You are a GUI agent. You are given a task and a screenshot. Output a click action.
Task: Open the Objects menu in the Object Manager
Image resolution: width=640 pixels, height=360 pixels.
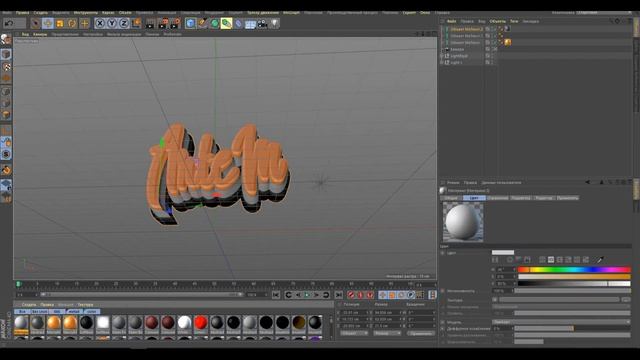[x=498, y=21]
